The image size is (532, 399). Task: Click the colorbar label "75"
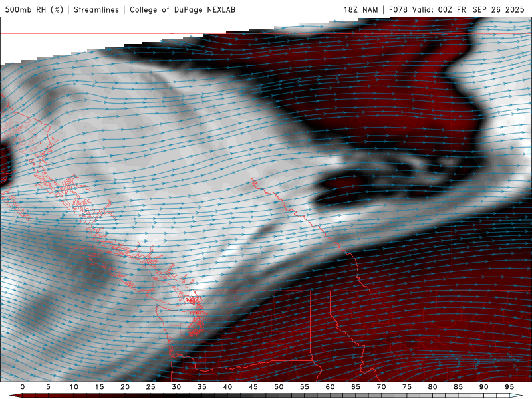pos(407,387)
